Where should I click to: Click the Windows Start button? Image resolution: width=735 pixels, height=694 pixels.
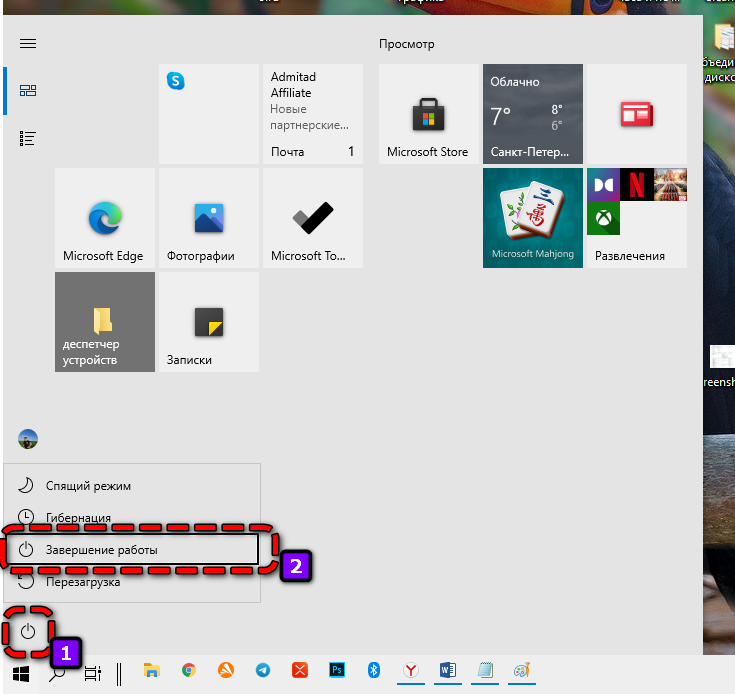point(21,674)
